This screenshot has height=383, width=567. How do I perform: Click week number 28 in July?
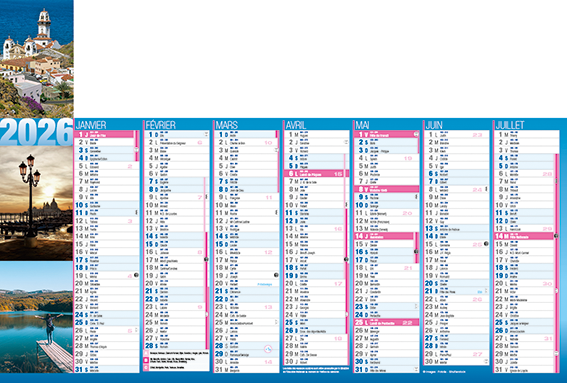pos(547,174)
